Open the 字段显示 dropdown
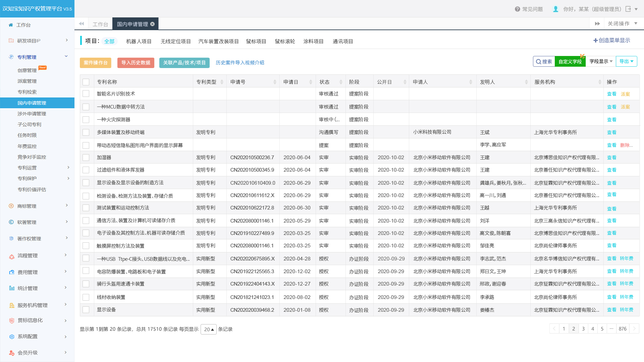 click(x=601, y=61)
